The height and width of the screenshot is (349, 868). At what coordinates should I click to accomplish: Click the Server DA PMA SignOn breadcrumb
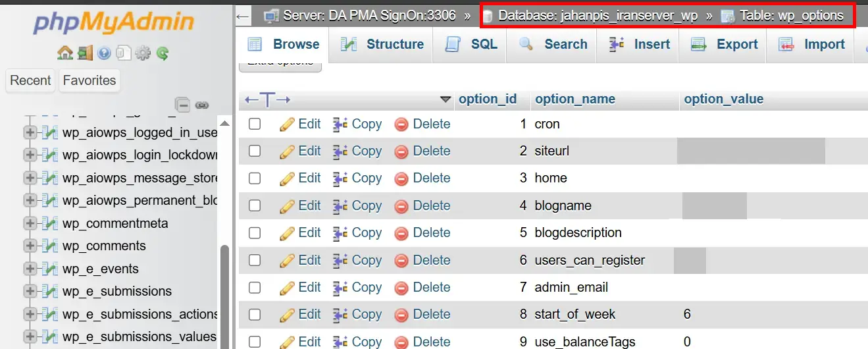tap(369, 15)
